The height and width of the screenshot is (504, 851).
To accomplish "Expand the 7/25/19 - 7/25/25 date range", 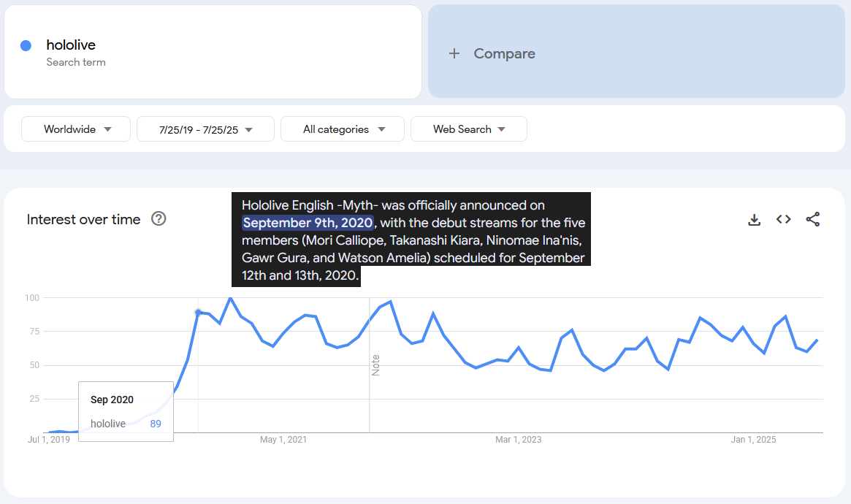I will [x=205, y=129].
